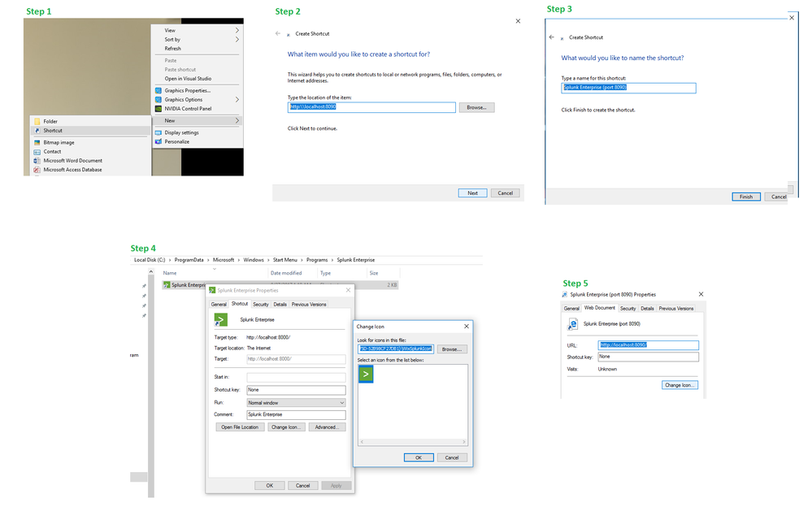Image resolution: width=812 pixels, height=524 pixels.
Task: Click the Bitmap image icon in New submenu
Action: tap(37, 142)
